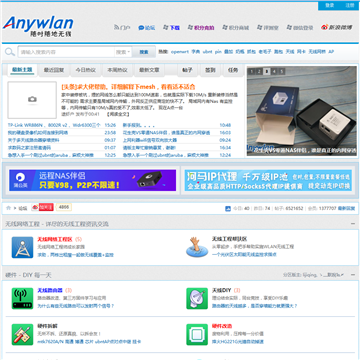Open the 无线DIY forum title
The image size is (360, 360).
click(x=222, y=290)
